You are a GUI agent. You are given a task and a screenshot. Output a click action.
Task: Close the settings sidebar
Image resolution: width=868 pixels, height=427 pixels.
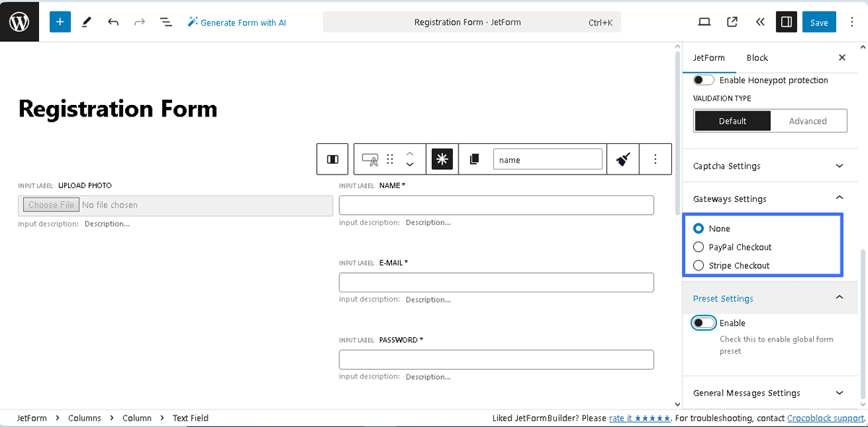coord(842,58)
